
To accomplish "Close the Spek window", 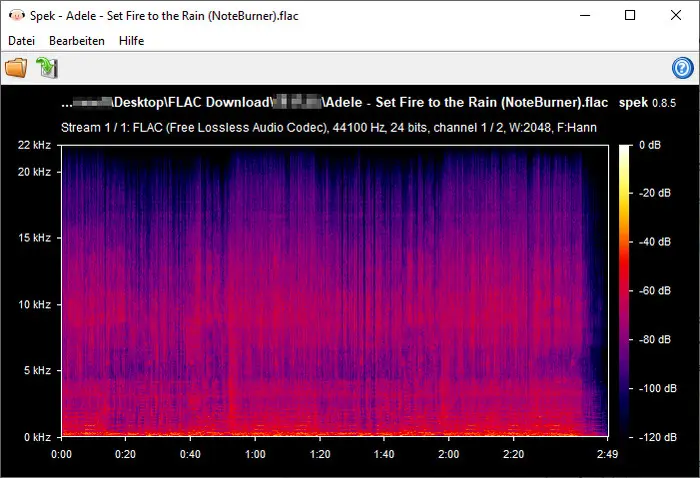I will 676,15.
